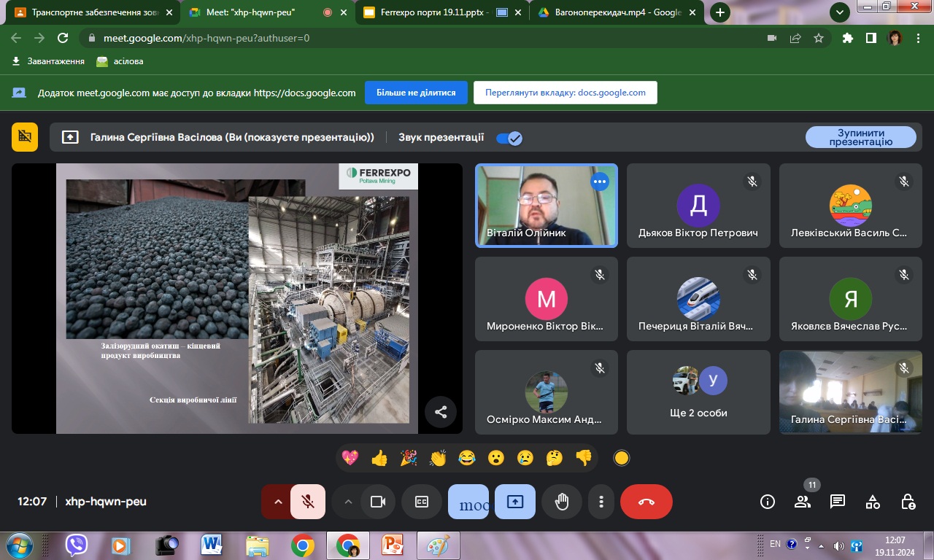934x560 pixels.
Task: Select Віталій Олійник video tile
Action: point(547,206)
